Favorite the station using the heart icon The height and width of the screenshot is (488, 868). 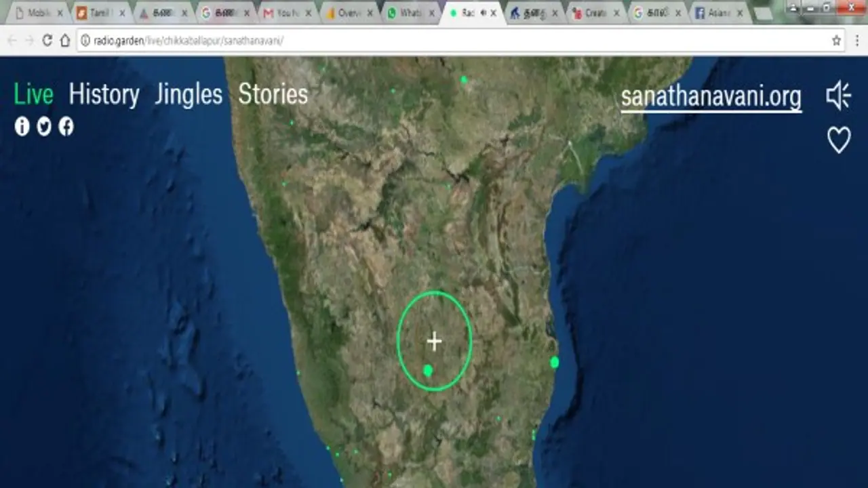839,139
